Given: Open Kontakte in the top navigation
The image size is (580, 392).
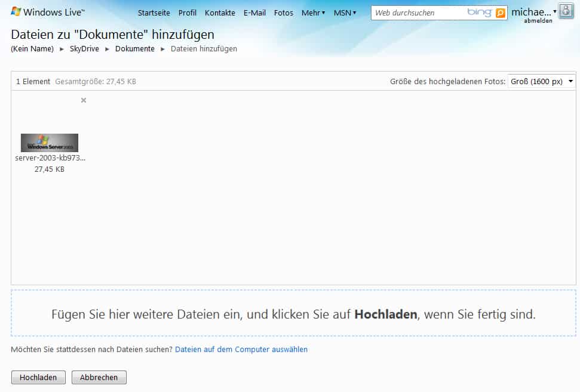Looking at the screenshot, I should [x=220, y=13].
